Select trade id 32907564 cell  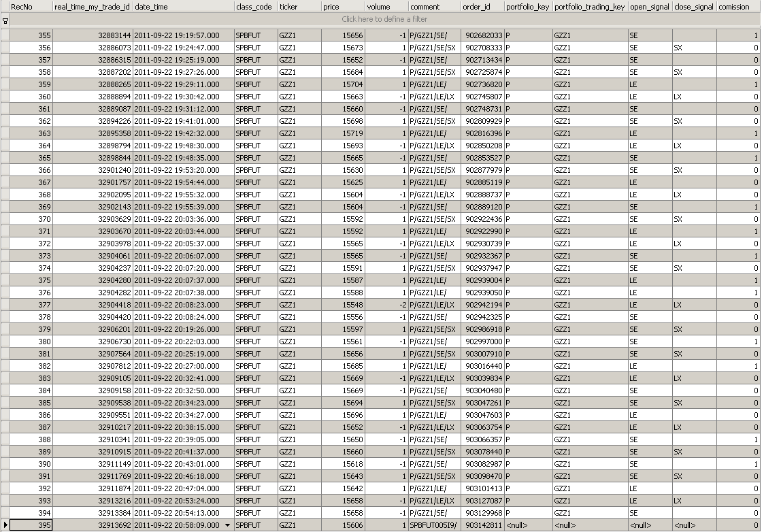pos(93,354)
